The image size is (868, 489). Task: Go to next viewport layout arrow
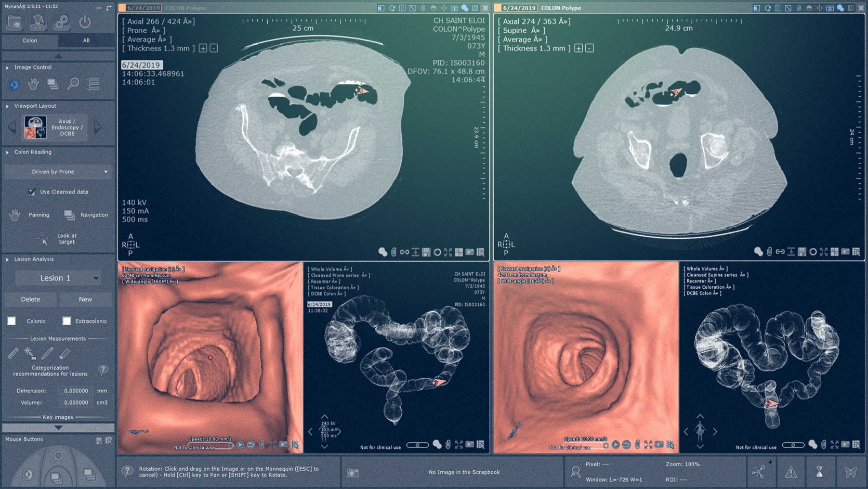click(x=98, y=127)
